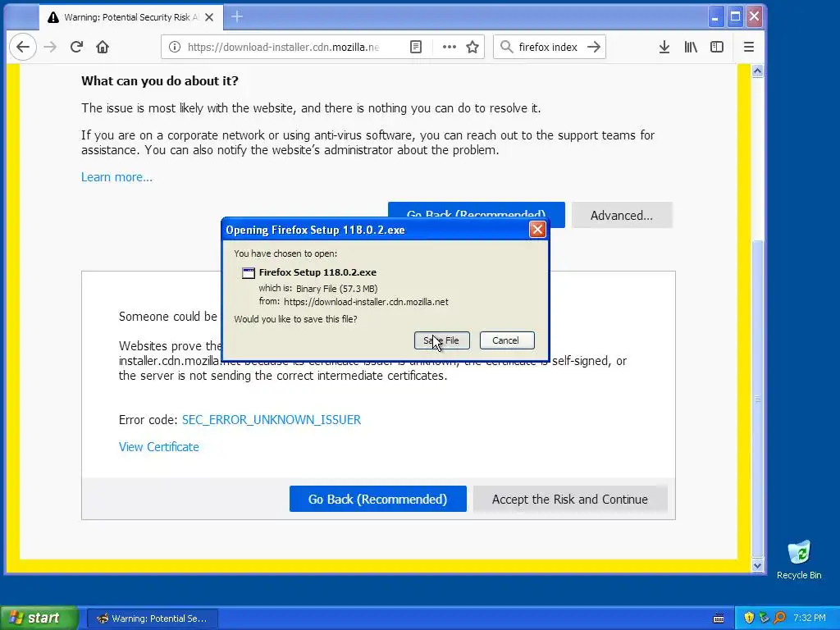Open page actions three-dot menu
This screenshot has width=840, height=630.
pos(450,47)
